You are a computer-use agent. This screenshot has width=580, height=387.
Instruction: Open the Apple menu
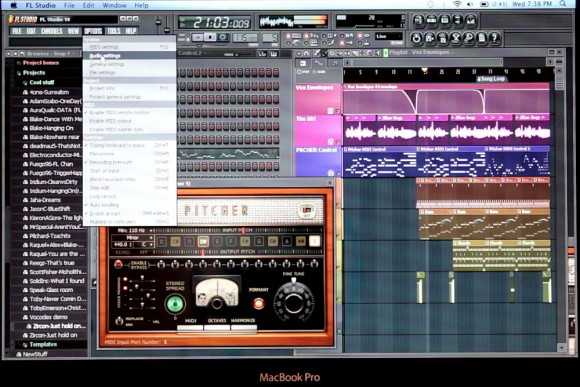[x=13, y=5]
